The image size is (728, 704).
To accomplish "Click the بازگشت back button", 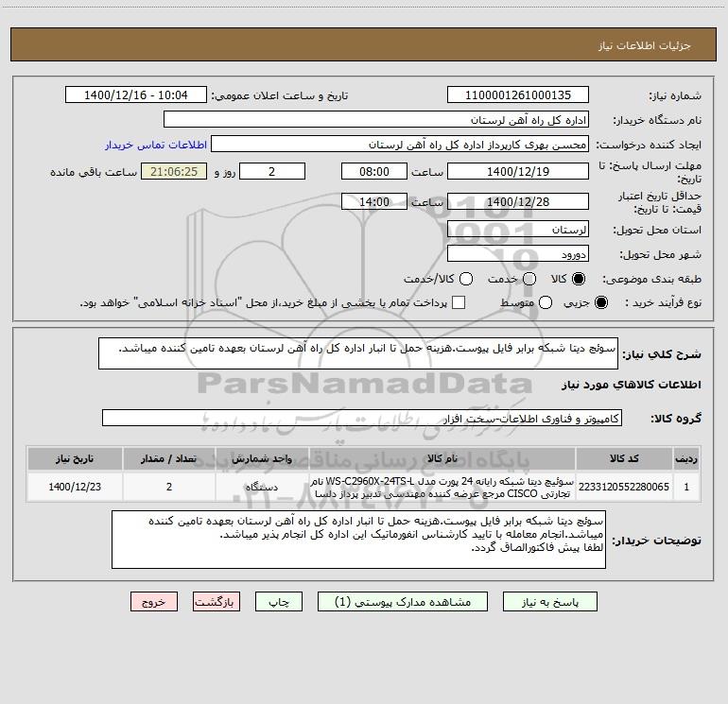I will tap(217, 602).
